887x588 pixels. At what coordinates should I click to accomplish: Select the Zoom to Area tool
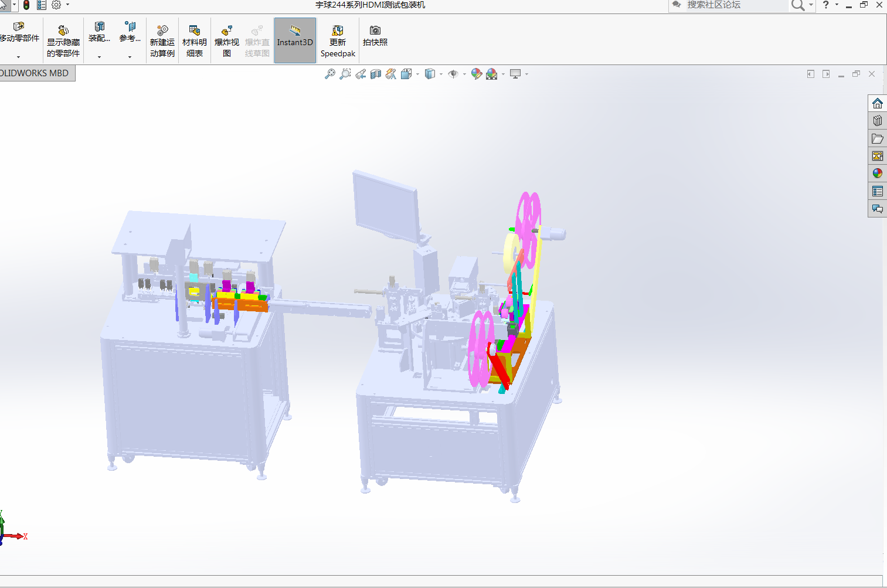pos(345,74)
